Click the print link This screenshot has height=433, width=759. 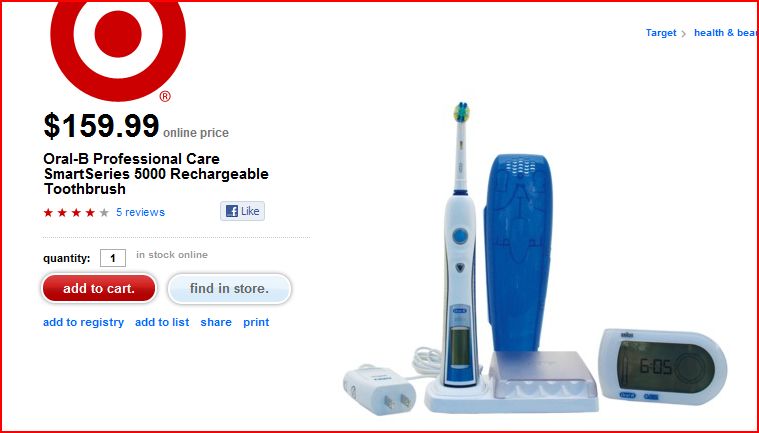click(256, 322)
